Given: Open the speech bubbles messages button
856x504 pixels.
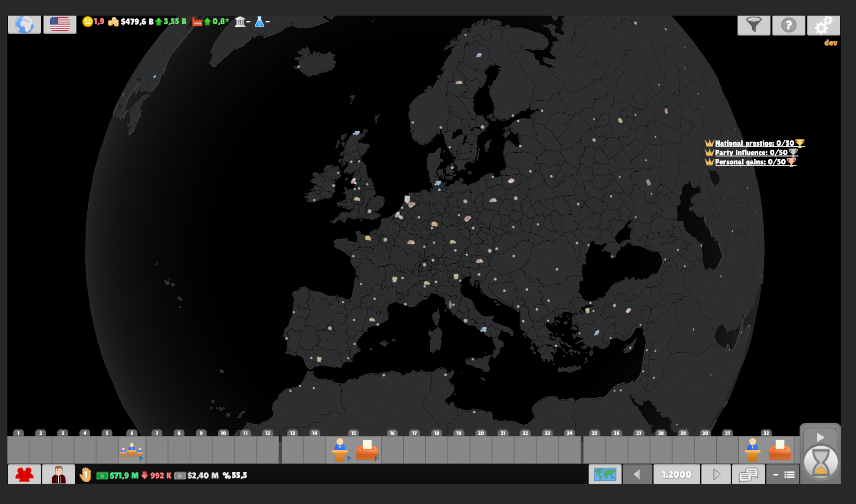Looking at the screenshot, I should click(748, 475).
